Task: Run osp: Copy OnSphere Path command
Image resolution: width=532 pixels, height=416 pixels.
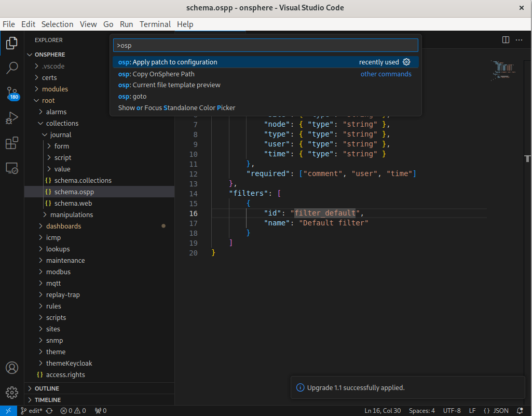Action: pos(266,74)
